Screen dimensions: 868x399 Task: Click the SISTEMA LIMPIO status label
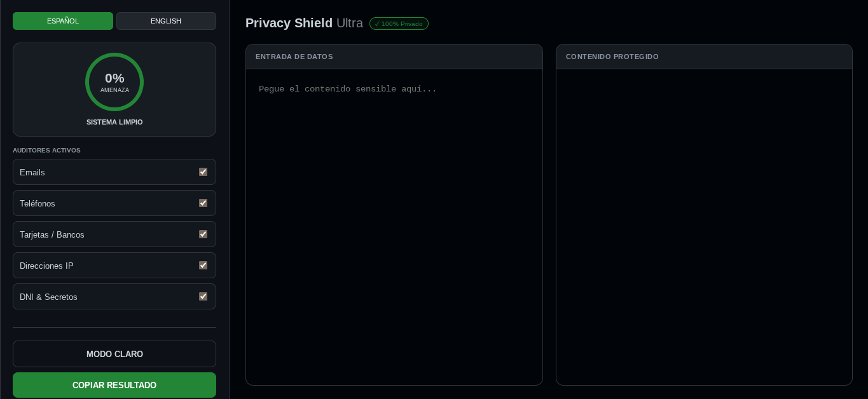pyautogui.click(x=114, y=122)
